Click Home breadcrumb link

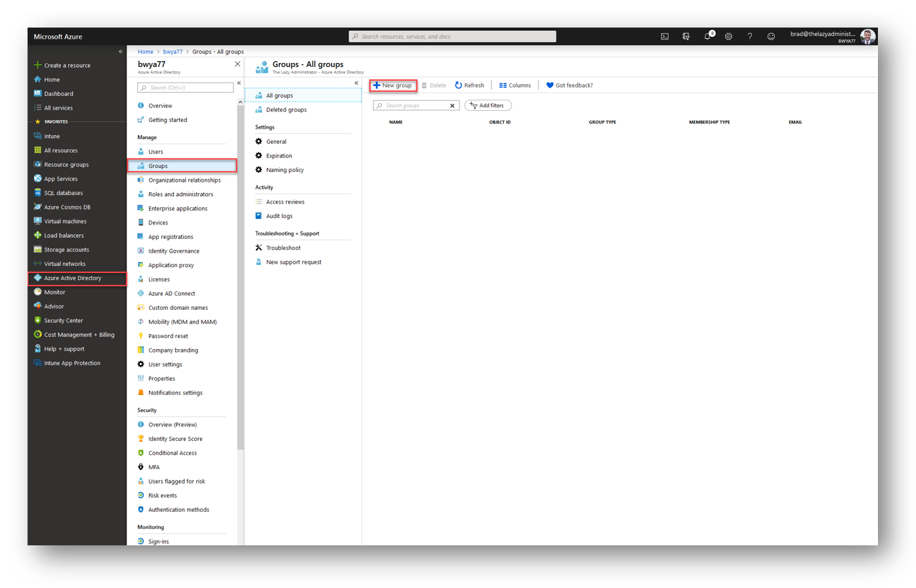(x=146, y=52)
